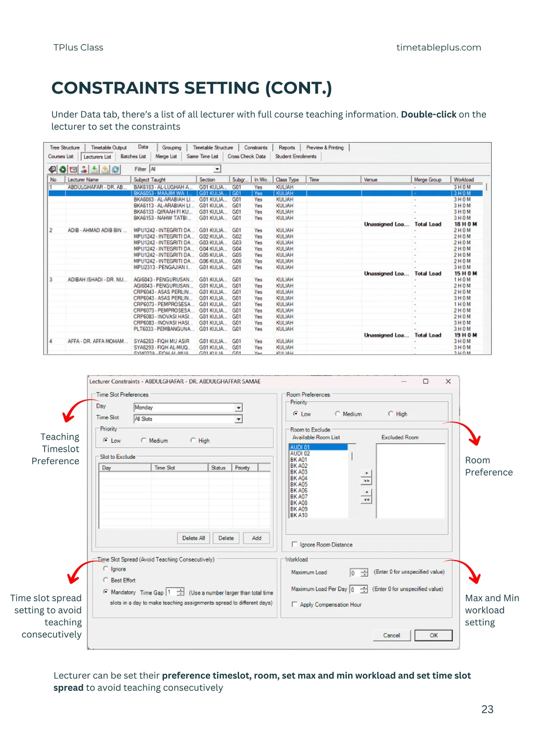The image size is (535, 756).
Task: Adjust the Time Gap stepper
Action: point(181,592)
